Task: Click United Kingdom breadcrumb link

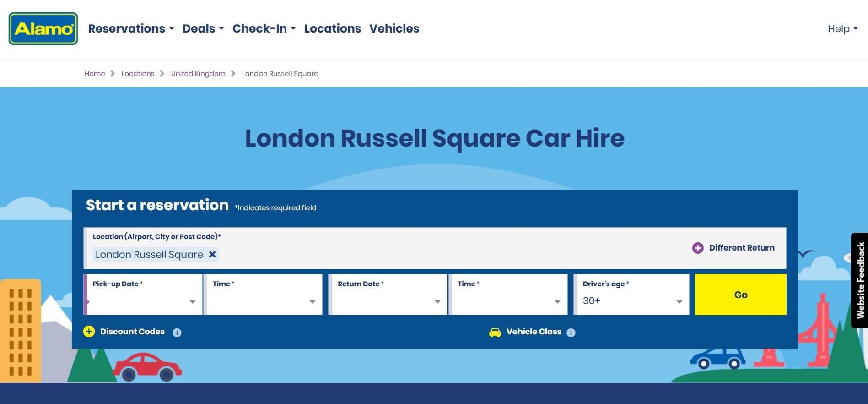Action: (198, 73)
